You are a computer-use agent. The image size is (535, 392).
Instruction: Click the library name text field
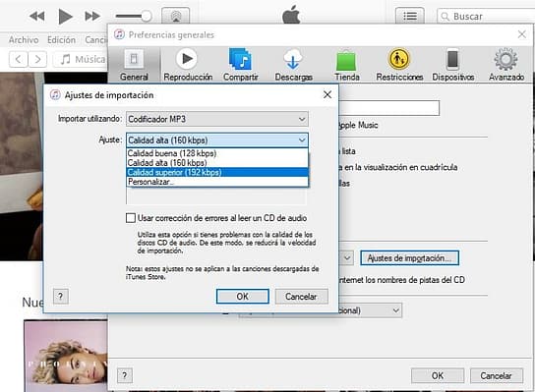[x=388, y=108]
